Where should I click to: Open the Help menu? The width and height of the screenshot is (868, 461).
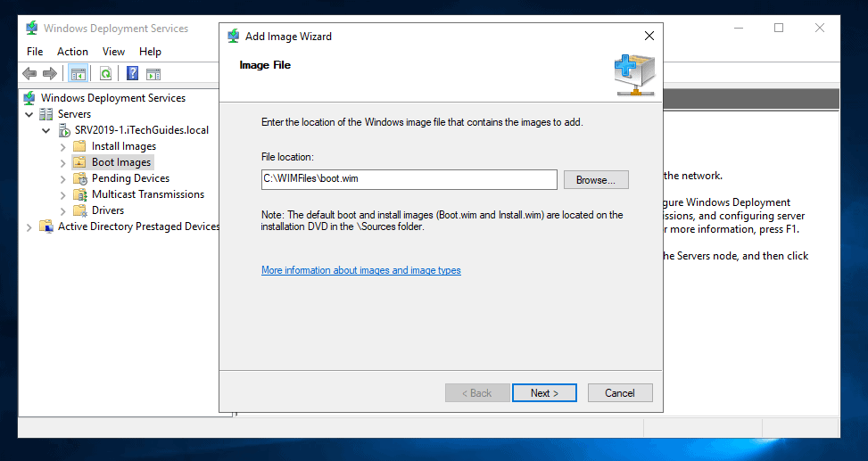(x=150, y=52)
